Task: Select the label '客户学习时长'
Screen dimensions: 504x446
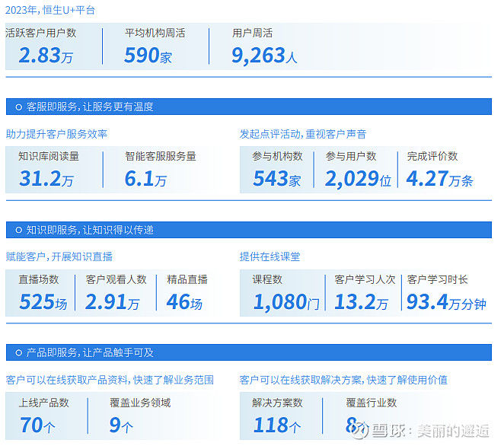Action: tap(437, 279)
